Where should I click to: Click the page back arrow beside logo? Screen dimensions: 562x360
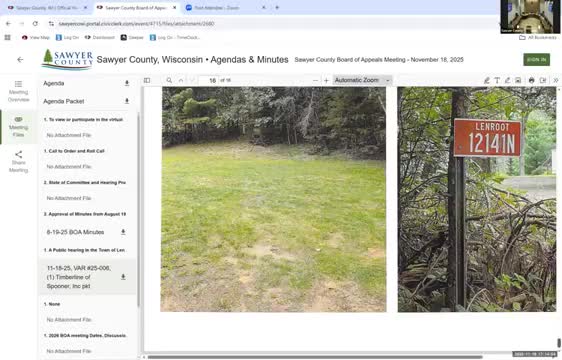(x=20, y=60)
